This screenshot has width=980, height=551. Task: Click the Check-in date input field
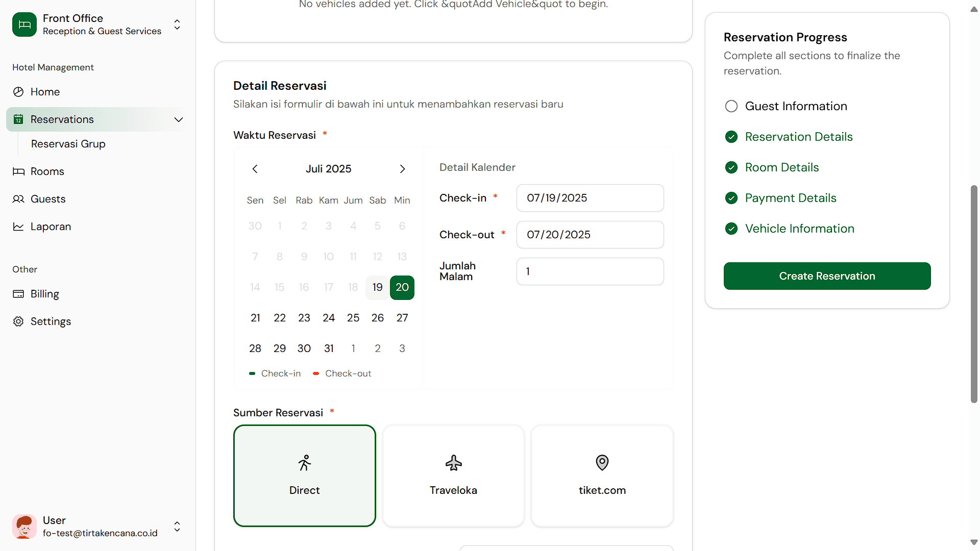[590, 198]
